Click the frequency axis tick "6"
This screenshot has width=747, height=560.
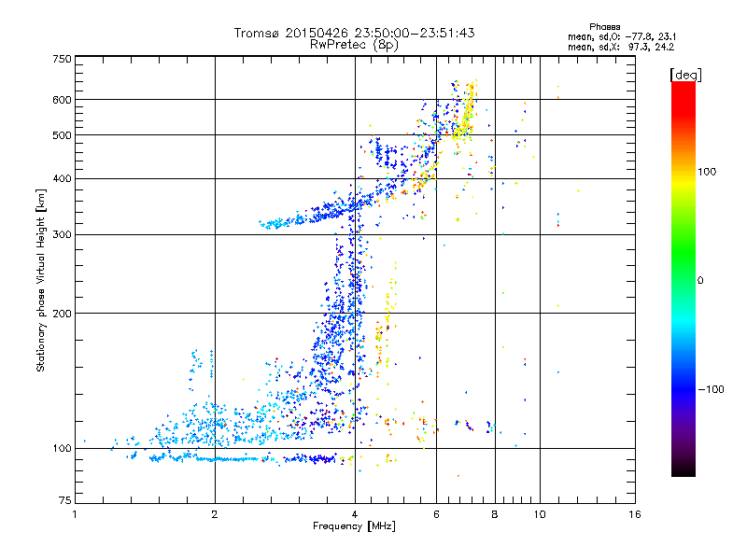(x=436, y=514)
